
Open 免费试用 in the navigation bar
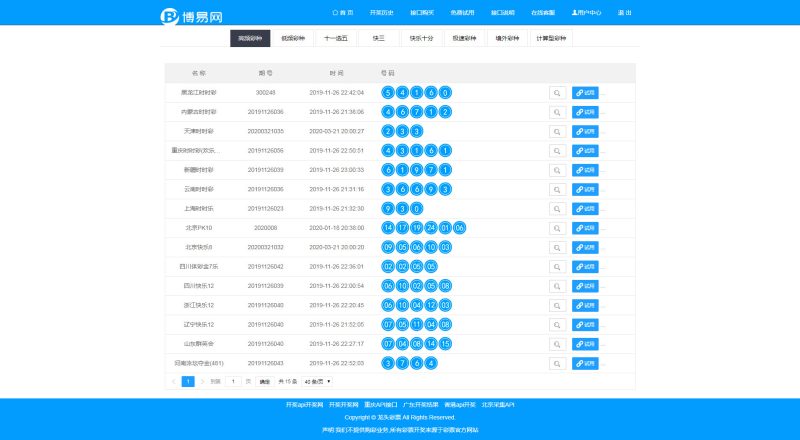[x=462, y=13]
